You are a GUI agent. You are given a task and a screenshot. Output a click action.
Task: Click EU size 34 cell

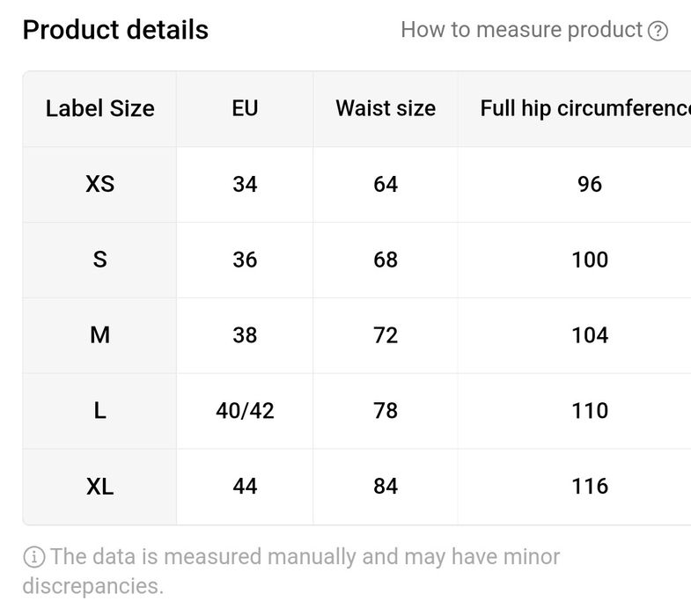(x=245, y=185)
